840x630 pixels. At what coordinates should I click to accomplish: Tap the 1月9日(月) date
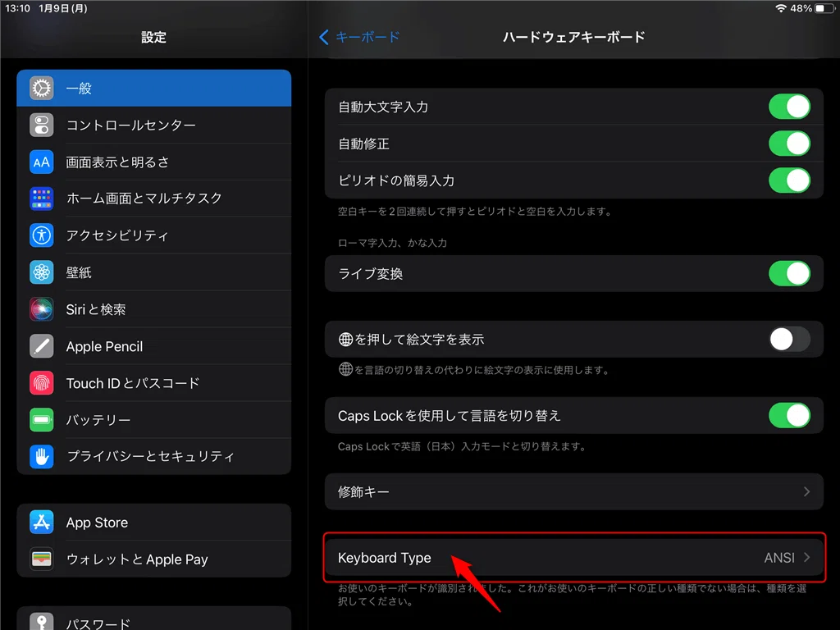[x=62, y=8]
